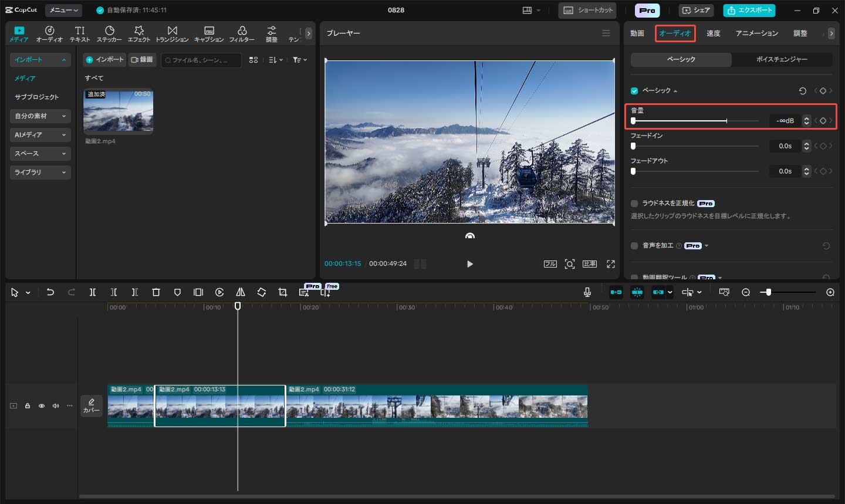Image resolution: width=845 pixels, height=504 pixels.
Task: Zoom out the timeline
Action: click(746, 292)
